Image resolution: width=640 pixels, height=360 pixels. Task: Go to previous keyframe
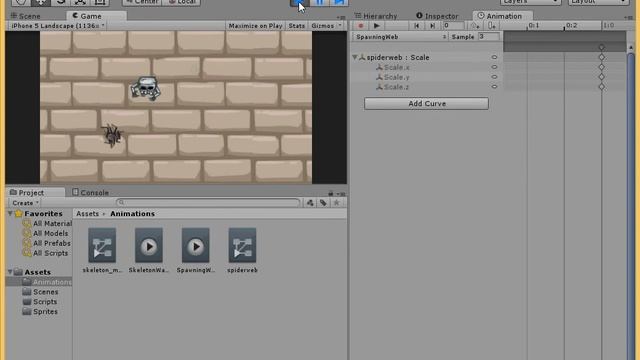pos(416,26)
